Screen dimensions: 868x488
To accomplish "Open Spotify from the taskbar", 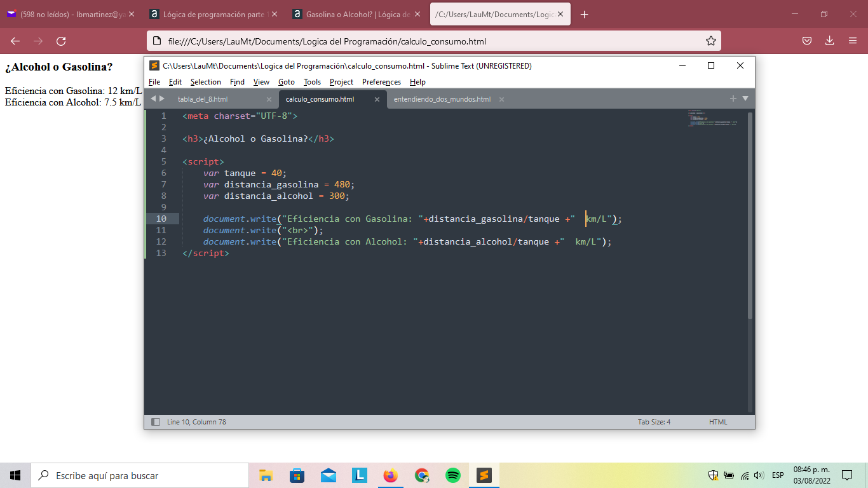I will click(x=452, y=475).
